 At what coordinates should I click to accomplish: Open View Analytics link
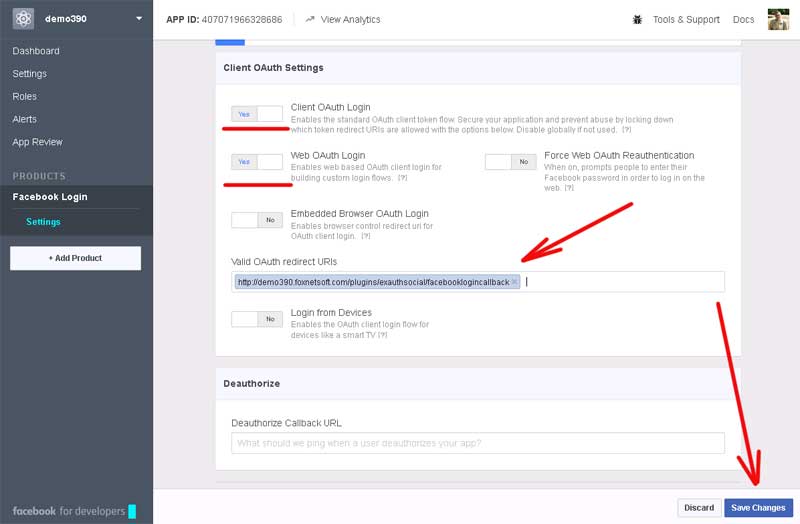[350, 19]
